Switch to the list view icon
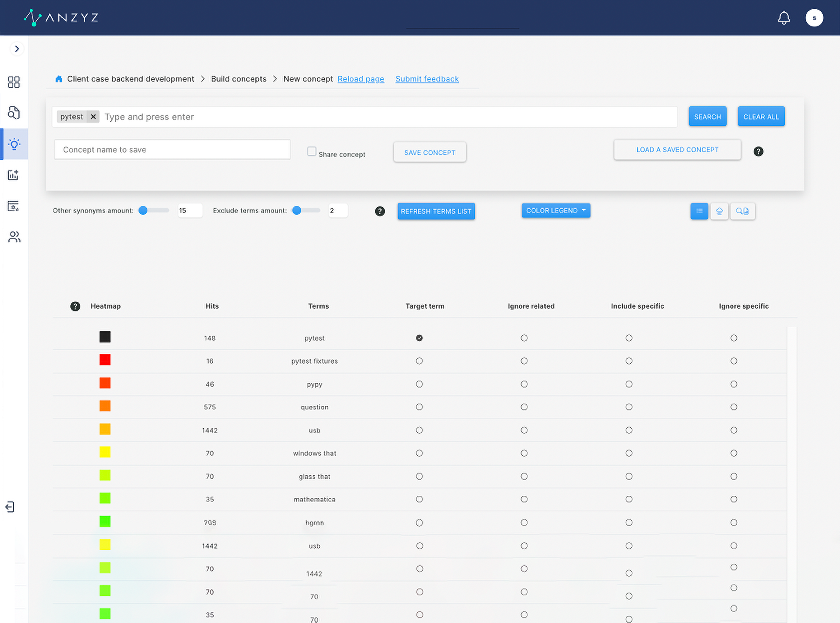 click(x=699, y=211)
